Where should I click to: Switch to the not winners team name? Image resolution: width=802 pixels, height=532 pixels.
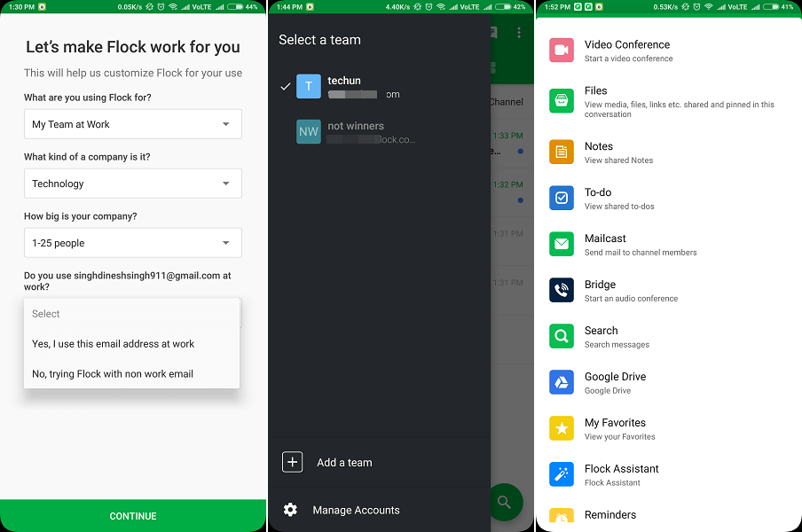(x=356, y=126)
